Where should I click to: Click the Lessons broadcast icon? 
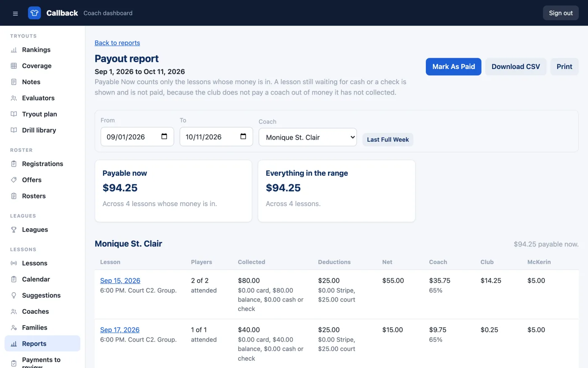click(14, 263)
